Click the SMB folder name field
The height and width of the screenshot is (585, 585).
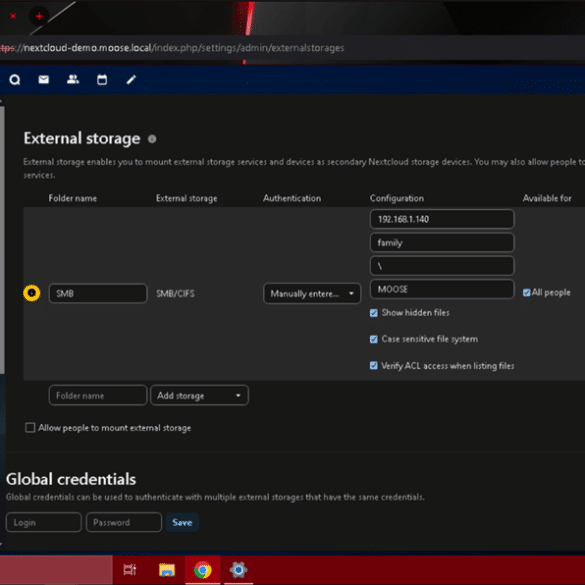(x=98, y=293)
